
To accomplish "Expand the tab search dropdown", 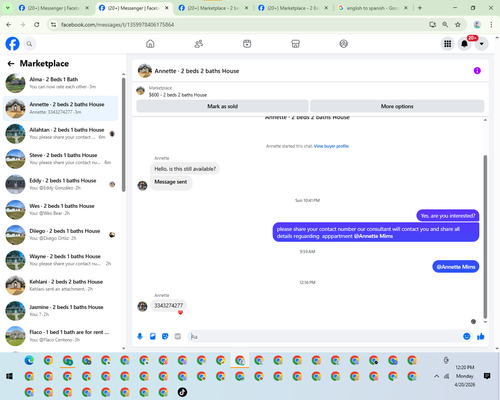I will pos(7,8).
